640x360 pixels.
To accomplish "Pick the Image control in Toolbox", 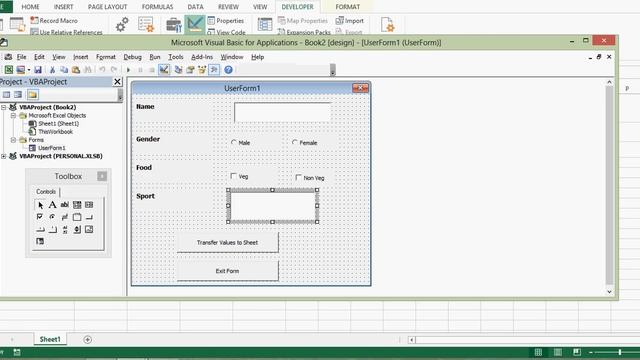I will [x=89, y=229].
